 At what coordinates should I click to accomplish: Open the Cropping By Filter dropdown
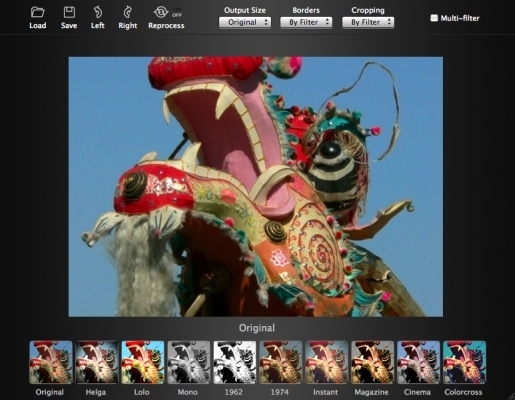368,22
